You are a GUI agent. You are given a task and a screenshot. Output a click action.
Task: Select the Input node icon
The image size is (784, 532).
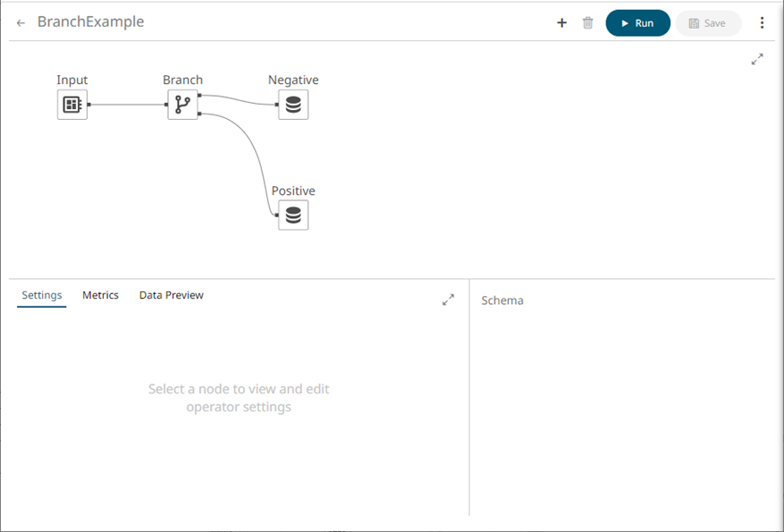(x=72, y=105)
